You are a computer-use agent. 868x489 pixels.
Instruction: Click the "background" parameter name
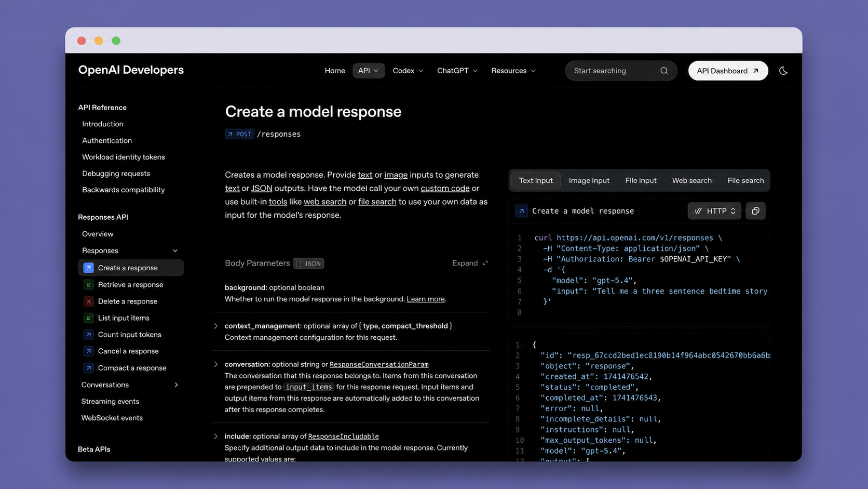pyautogui.click(x=245, y=287)
